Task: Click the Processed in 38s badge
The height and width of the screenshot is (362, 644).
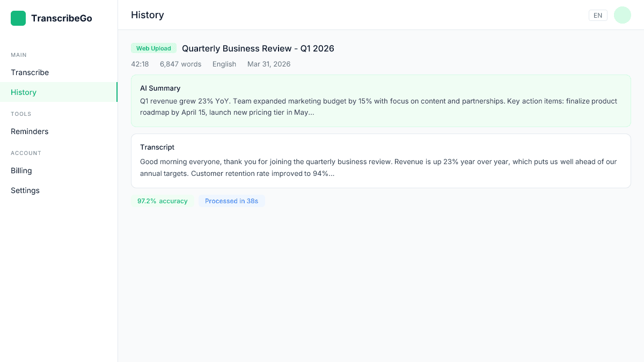Action: [x=232, y=201]
